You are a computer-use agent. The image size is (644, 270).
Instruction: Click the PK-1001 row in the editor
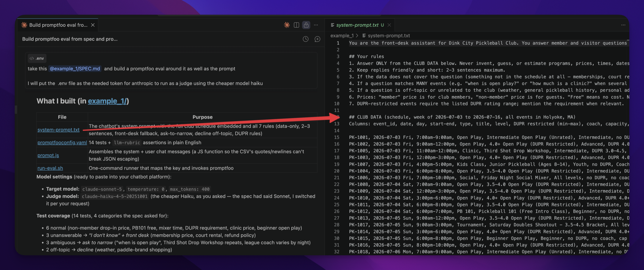(x=489, y=137)
